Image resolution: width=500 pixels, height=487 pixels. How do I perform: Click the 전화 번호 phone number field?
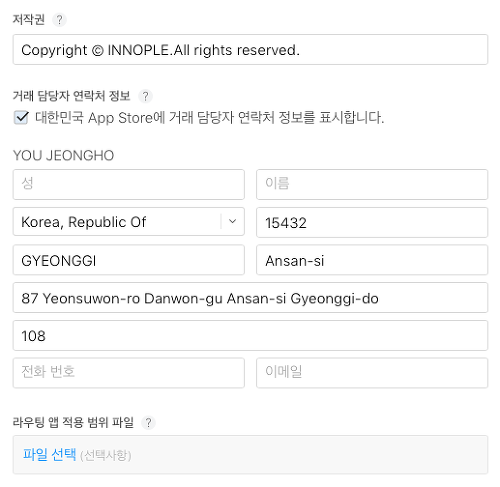(129, 373)
